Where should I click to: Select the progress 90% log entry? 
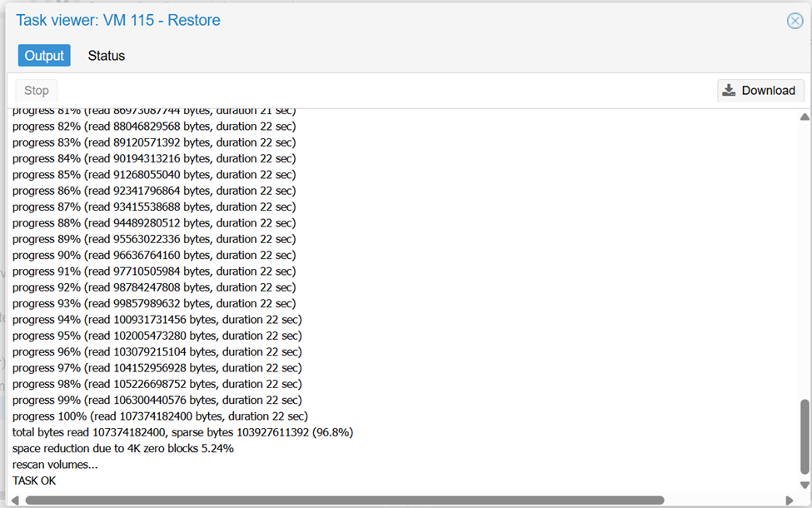pyautogui.click(x=154, y=255)
